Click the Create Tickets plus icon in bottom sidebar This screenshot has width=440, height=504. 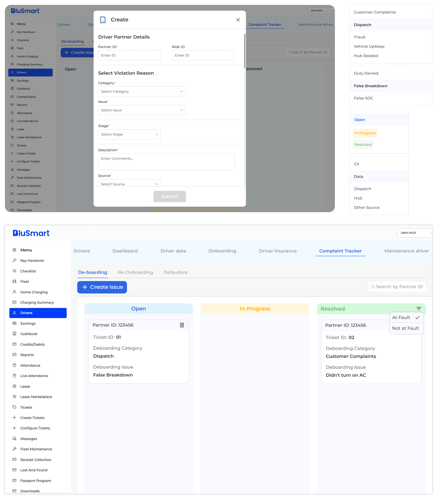15,418
